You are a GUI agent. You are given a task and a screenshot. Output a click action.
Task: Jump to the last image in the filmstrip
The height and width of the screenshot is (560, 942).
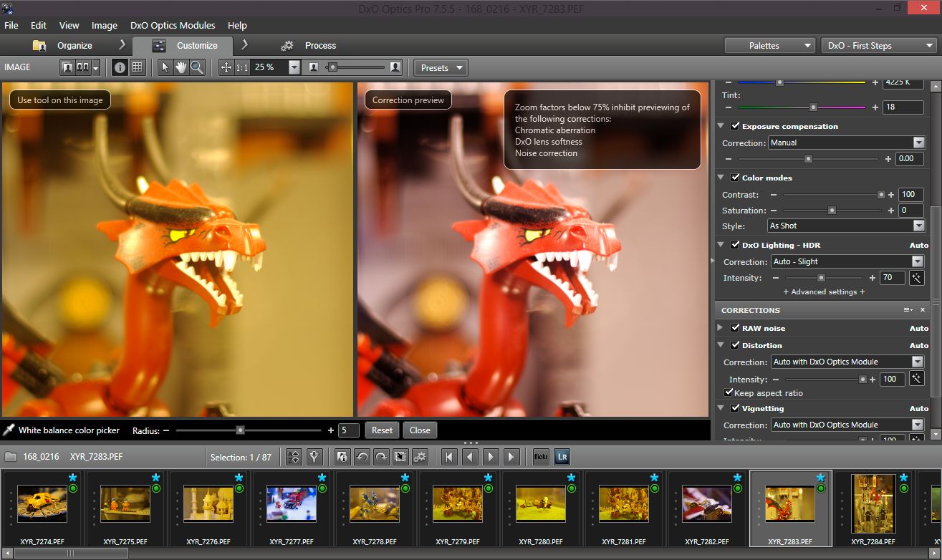(x=511, y=457)
